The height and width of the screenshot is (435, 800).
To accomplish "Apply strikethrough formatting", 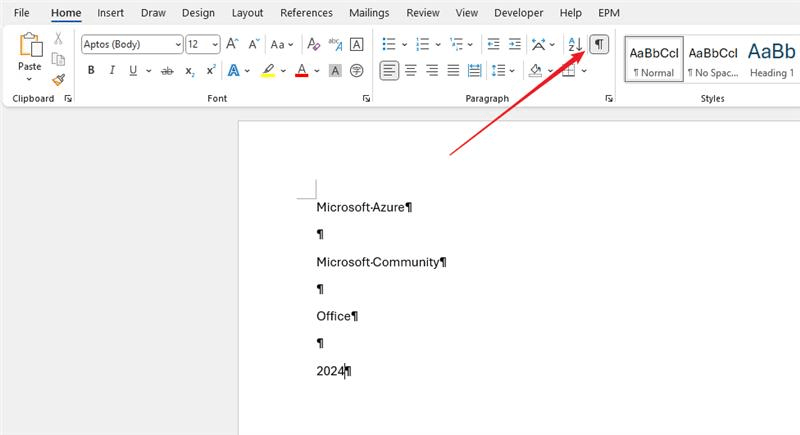I will point(167,71).
